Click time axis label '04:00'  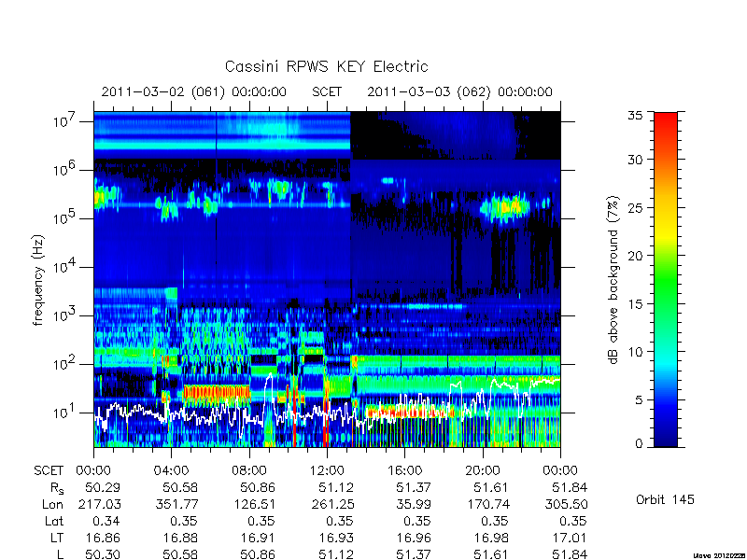[x=171, y=470]
